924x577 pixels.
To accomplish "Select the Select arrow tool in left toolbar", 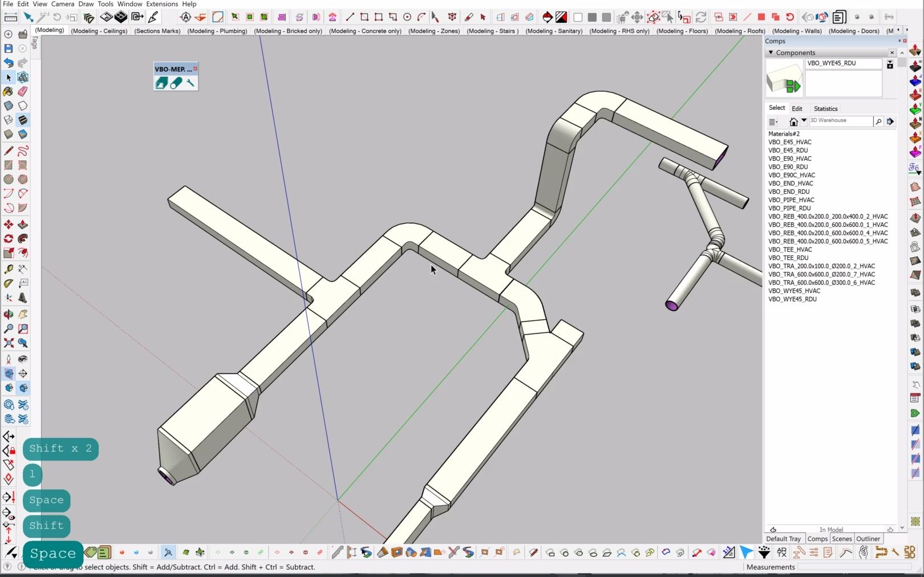I will [x=9, y=77].
